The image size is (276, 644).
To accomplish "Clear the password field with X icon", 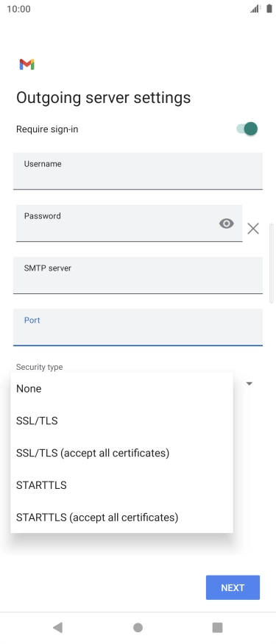I will pyautogui.click(x=253, y=229).
